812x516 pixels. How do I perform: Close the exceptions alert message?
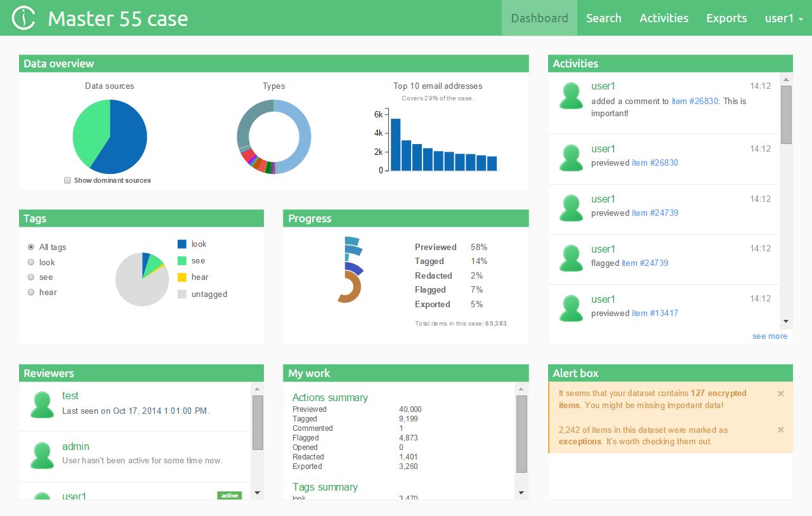pos(780,430)
